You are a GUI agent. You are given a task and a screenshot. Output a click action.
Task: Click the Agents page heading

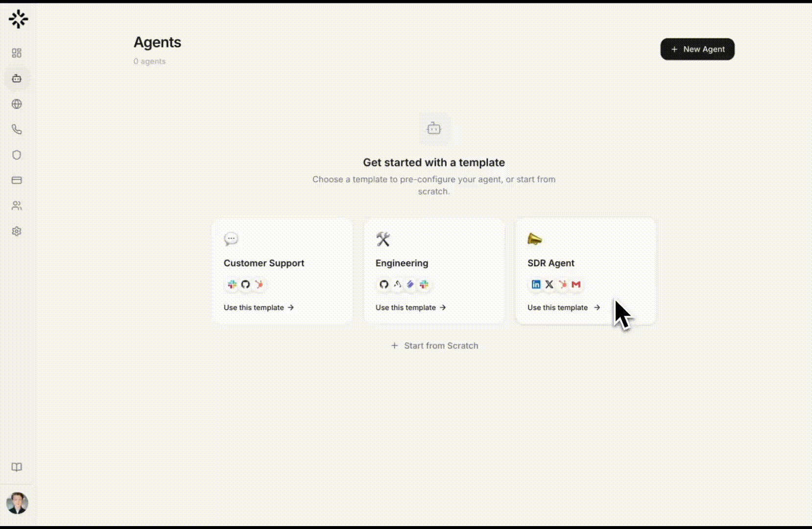[157, 43]
